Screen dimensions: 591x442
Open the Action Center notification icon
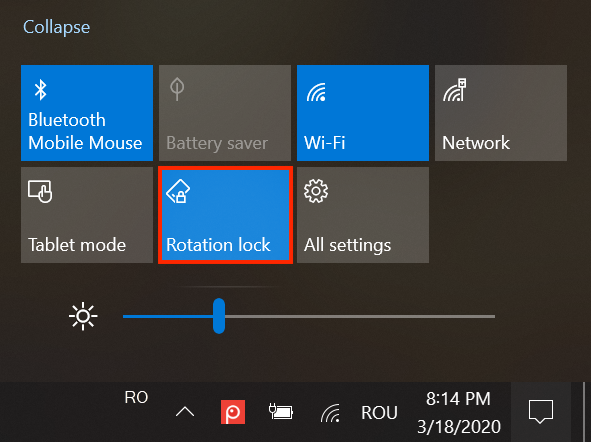(541, 412)
